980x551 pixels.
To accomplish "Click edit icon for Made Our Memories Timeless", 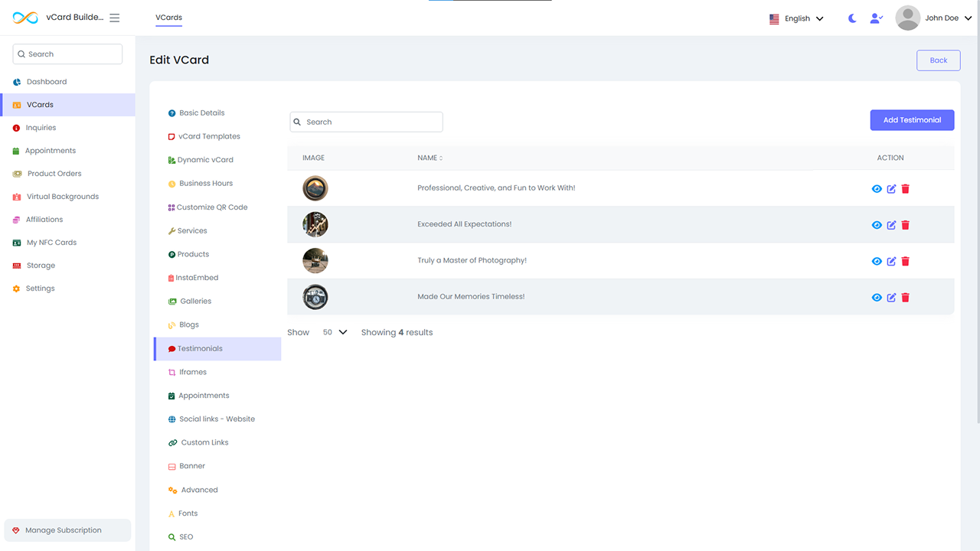I will (891, 298).
